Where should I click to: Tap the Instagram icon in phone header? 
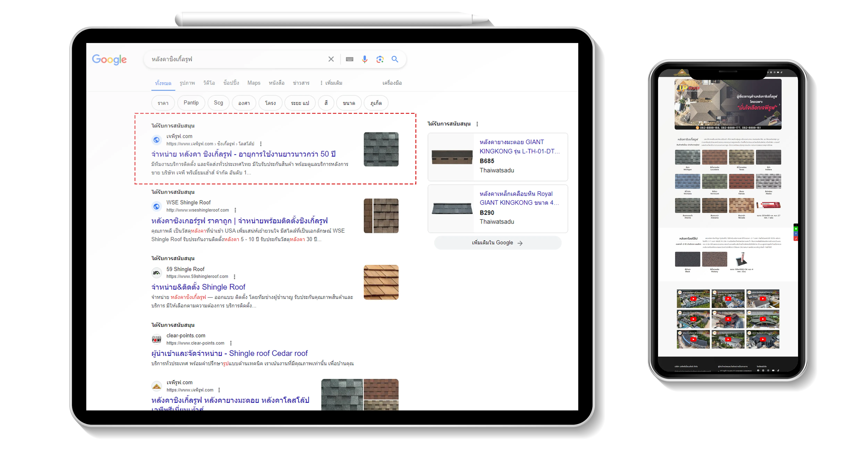[x=774, y=72]
